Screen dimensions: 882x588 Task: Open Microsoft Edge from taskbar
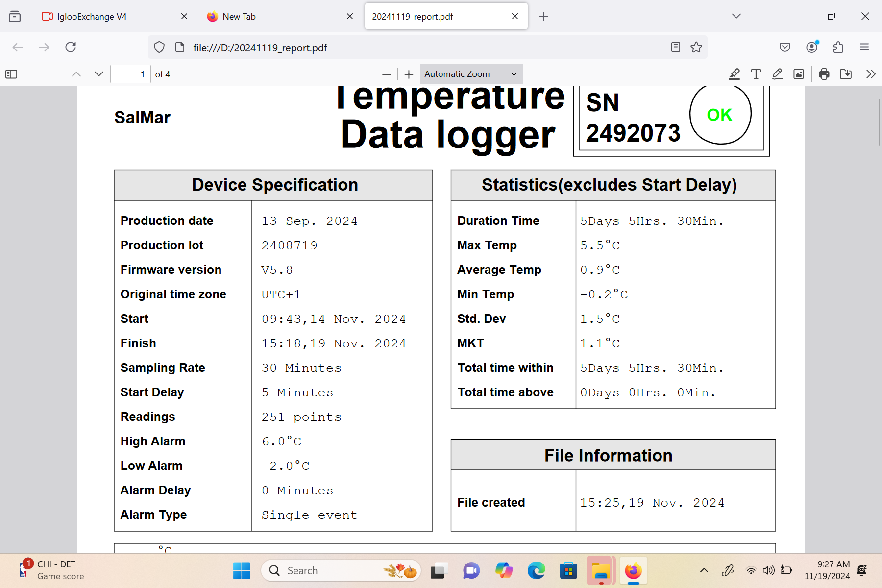coord(536,571)
